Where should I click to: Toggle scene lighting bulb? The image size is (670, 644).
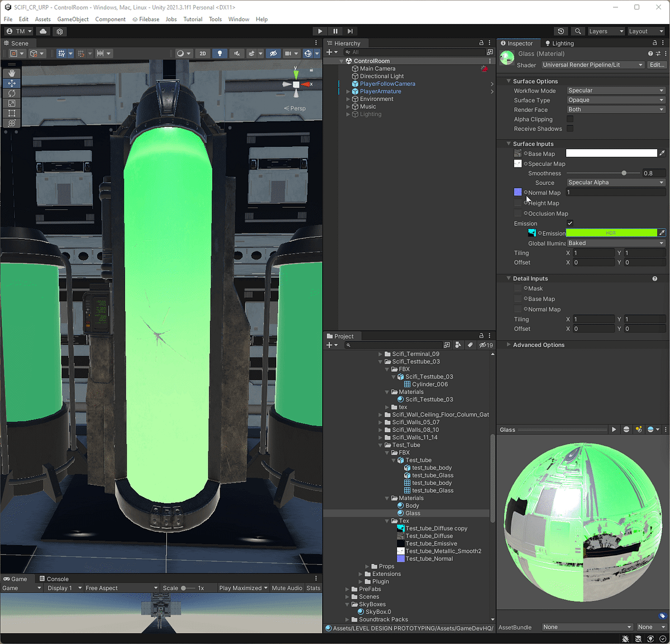click(x=219, y=54)
